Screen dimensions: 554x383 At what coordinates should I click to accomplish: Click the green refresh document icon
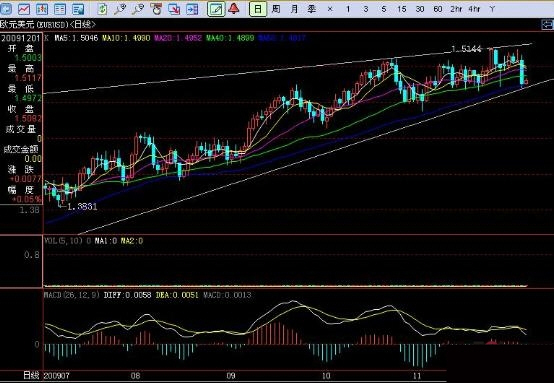102,9
